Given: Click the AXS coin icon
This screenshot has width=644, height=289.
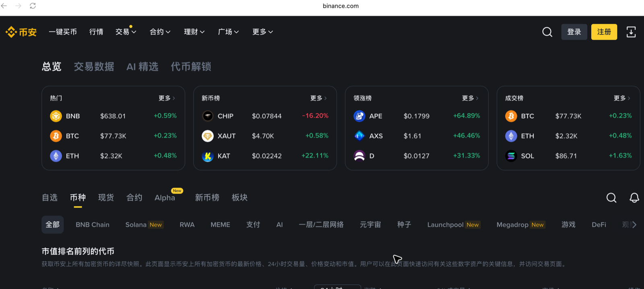Looking at the screenshot, I should pos(359,136).
